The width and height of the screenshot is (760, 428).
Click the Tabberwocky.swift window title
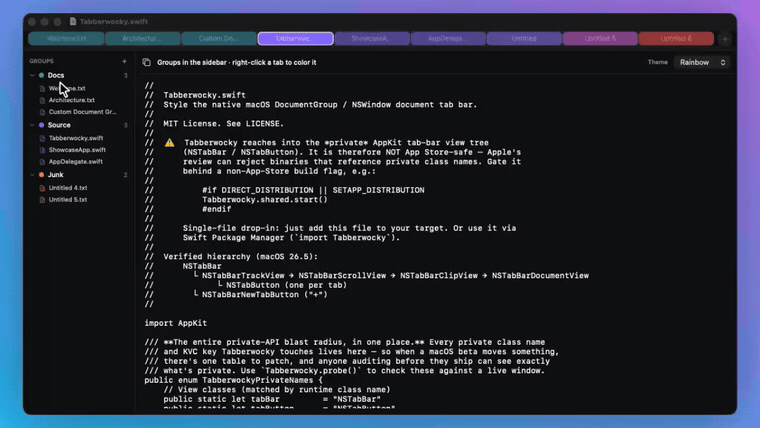tap(114, 21)
